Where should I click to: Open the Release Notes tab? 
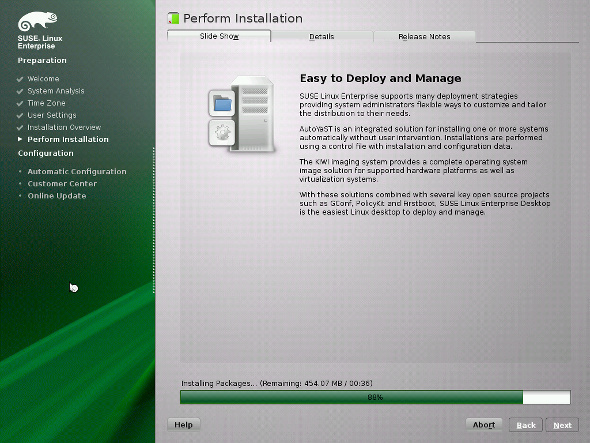pos(424,37)
